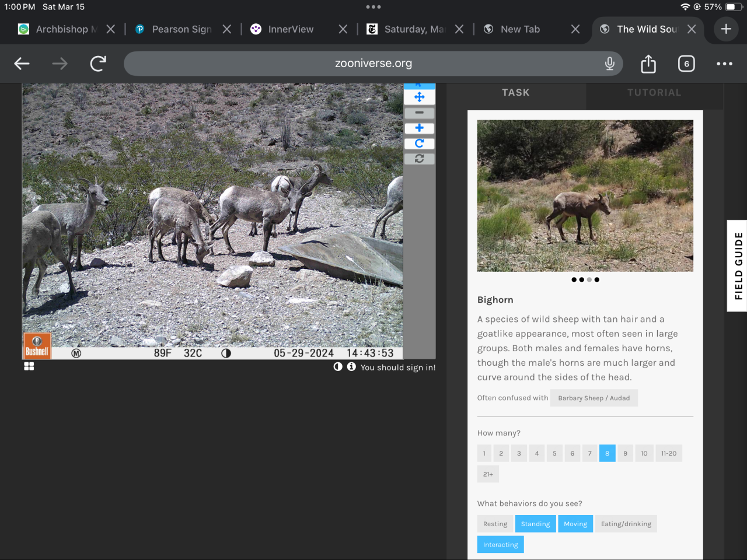Select the pan image tool
The height and width of the screenshot is (560, 747).
click(419, 97)
